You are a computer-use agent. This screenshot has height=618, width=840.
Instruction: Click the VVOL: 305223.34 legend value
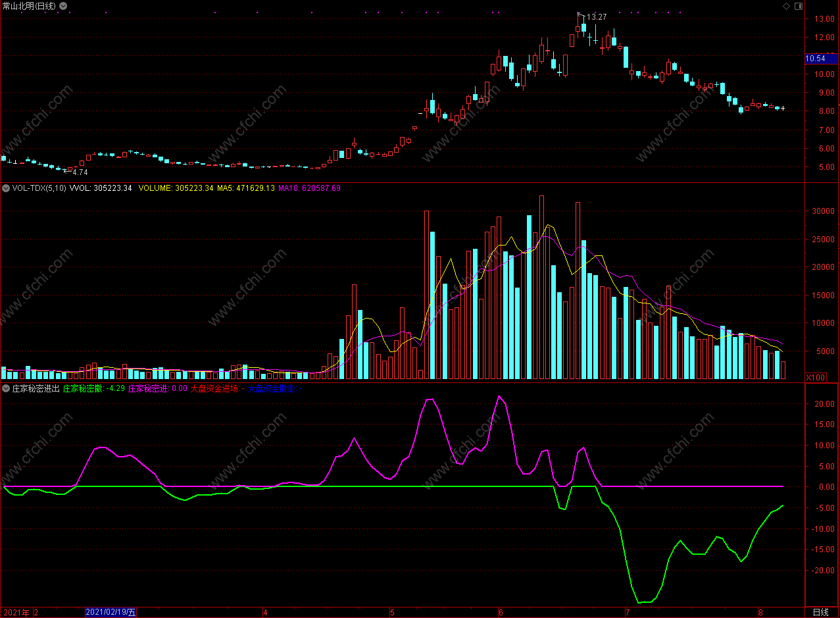click(x=101, y=188)
